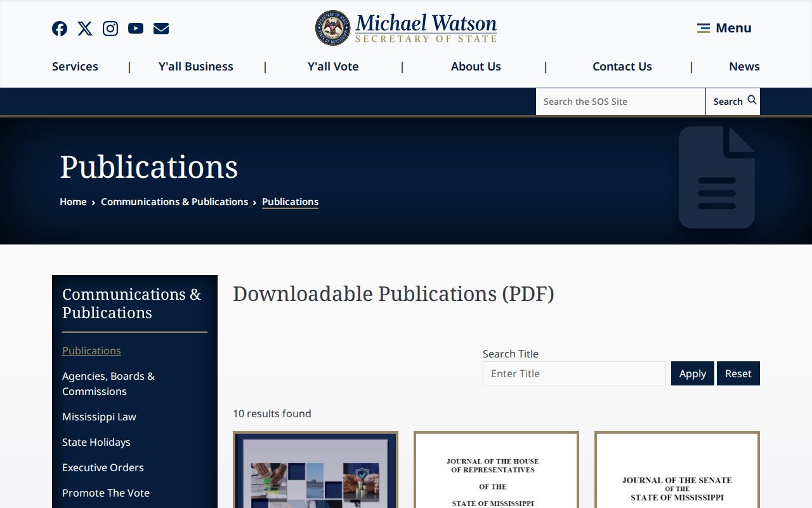Open Executive Orders sidebar link
Screen dimensions: 812x508
103,467
